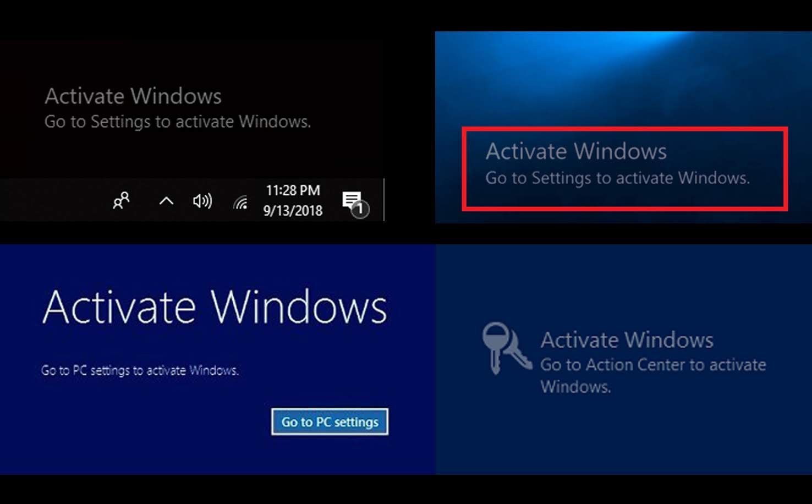Expand hidden icons with the taskbar chevron
The width and height of the screenshot is (812, 504).
[165, 201]
